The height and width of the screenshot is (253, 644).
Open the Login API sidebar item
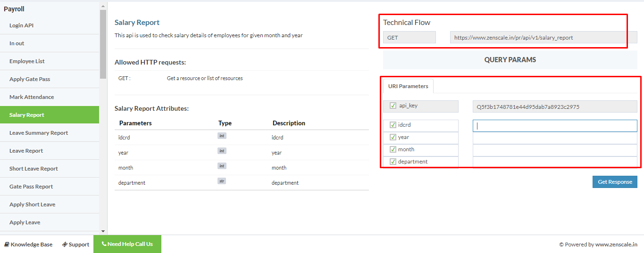click(x=50, y=25)
